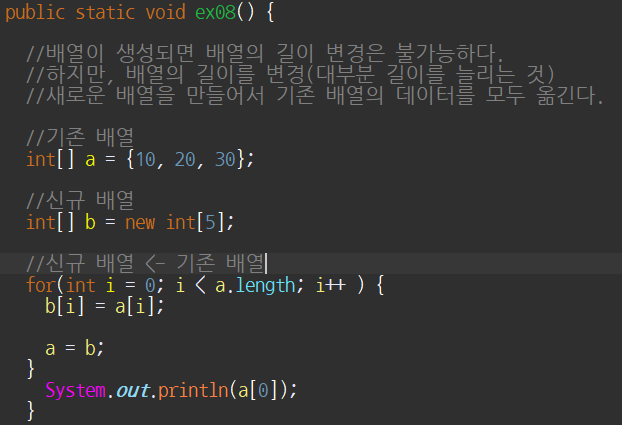Screen dimensions: 622x425
Task: Click the comment line starting '//하지만,'
Action: (290, 74)
